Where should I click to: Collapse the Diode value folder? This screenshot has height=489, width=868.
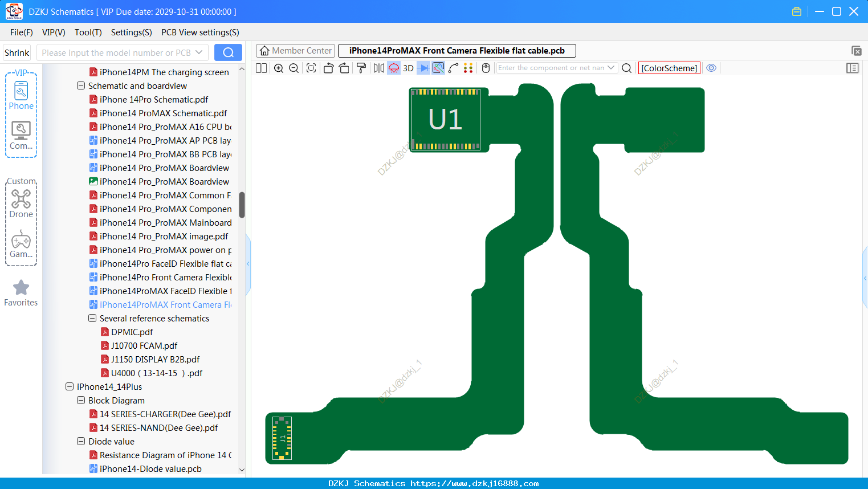[x=81, y=442]
